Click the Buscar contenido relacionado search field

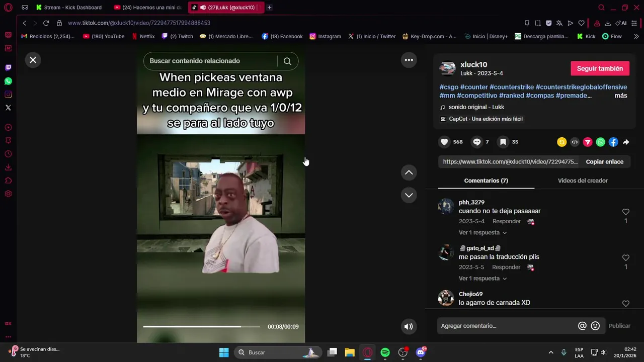210,61
